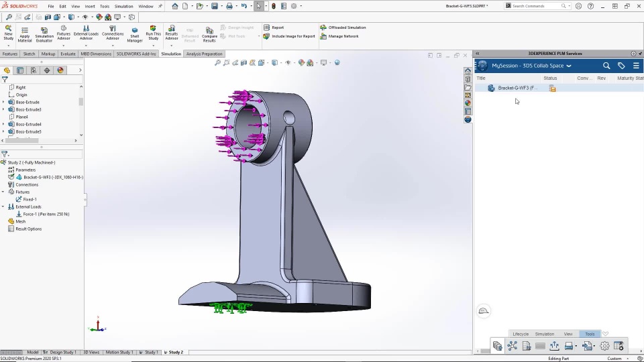Open the Connections Advisor
This screenshot has height=362, width=644.
click(113, 33)
